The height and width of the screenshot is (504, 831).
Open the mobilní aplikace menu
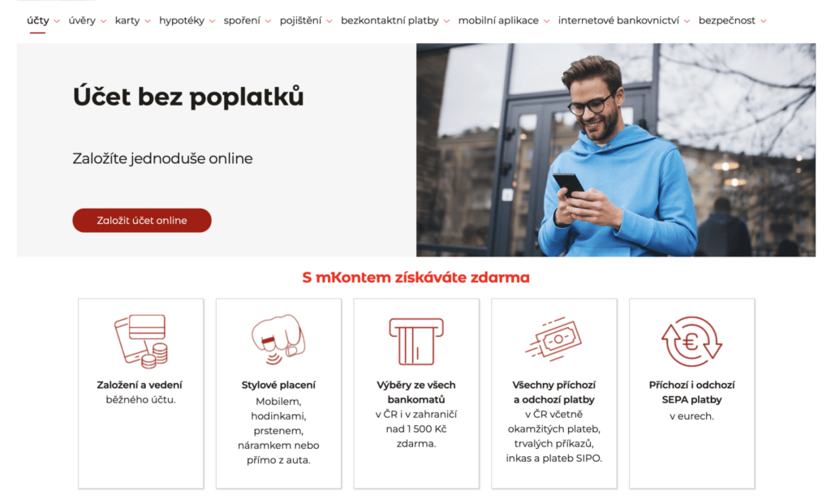point(498,20)
